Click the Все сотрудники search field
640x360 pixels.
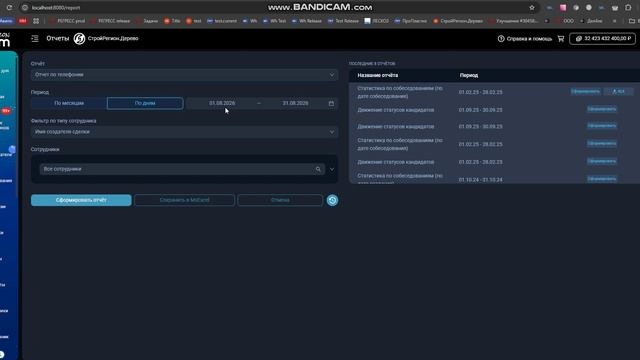(182, 169)
